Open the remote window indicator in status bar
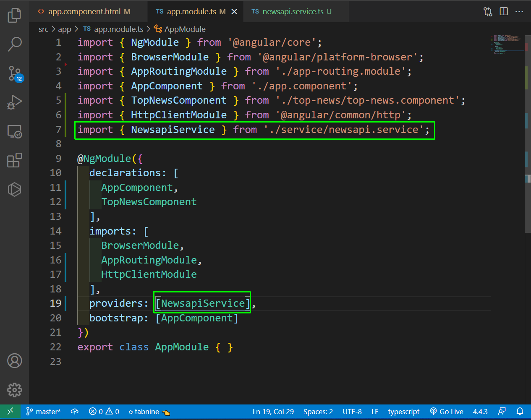 point(10,412)
